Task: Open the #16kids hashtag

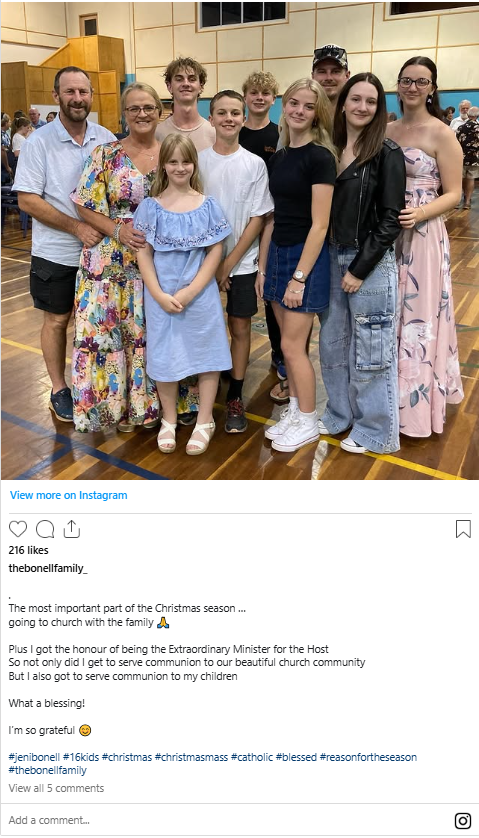Action: point(81,757)
